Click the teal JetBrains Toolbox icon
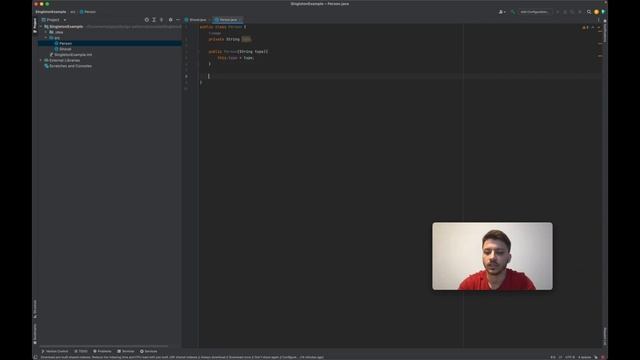640x360 pixels. (603, 12)
